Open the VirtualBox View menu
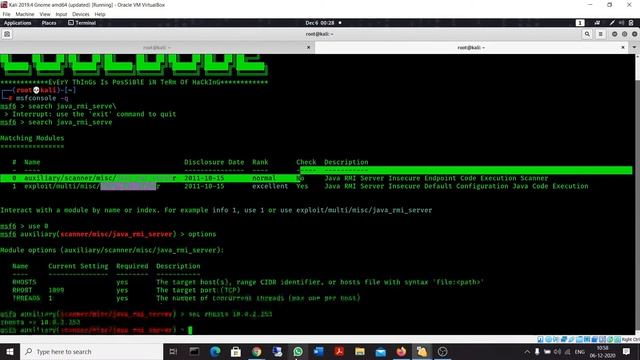 (45, 14)
